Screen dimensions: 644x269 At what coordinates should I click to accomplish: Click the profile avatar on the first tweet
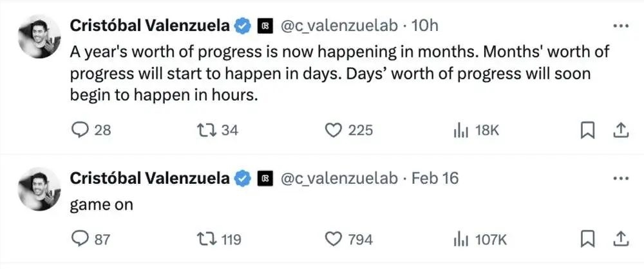tap(39, 37)
